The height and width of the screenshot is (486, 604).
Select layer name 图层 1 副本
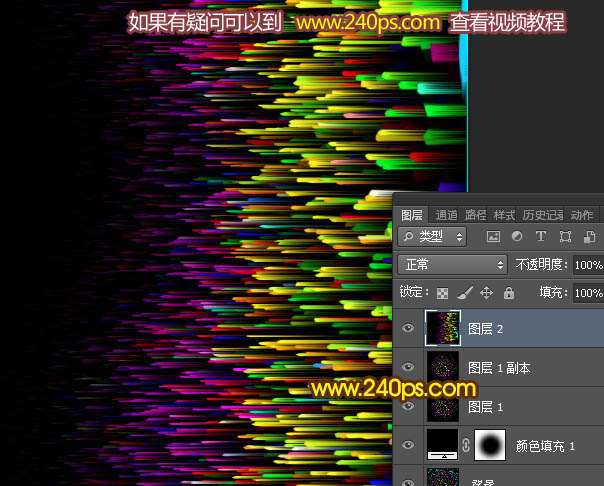499,368
